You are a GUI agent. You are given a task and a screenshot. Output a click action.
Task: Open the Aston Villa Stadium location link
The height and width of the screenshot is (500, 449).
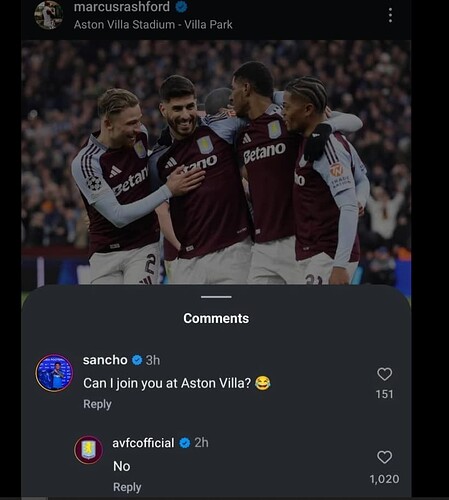click(x=153, y=25)
